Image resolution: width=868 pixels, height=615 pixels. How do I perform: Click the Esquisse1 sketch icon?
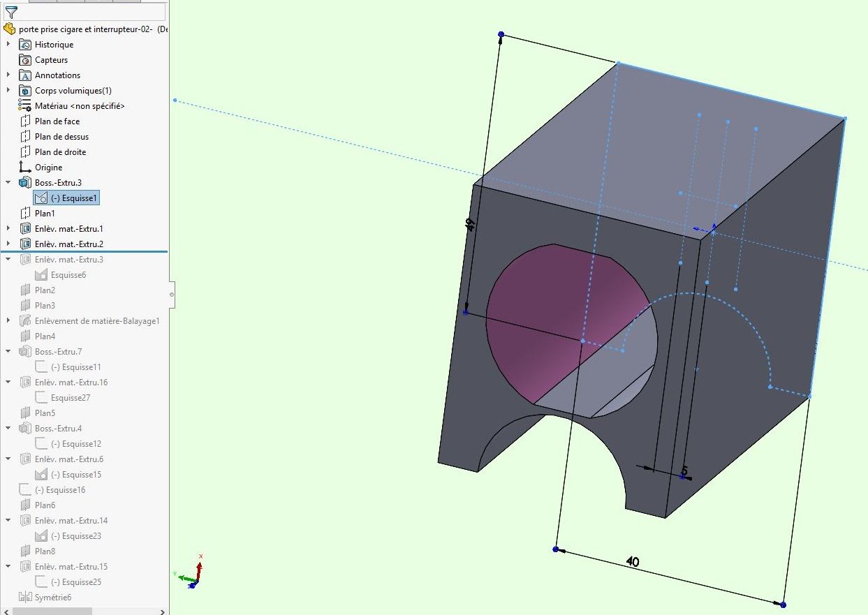[x=41, y=198]
